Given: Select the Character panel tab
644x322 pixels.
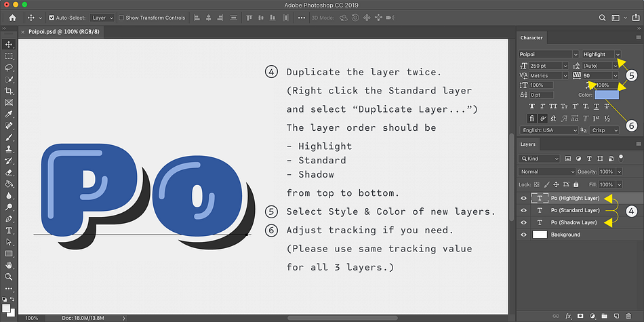Looking at the screenshot, I should click(531, 38).
